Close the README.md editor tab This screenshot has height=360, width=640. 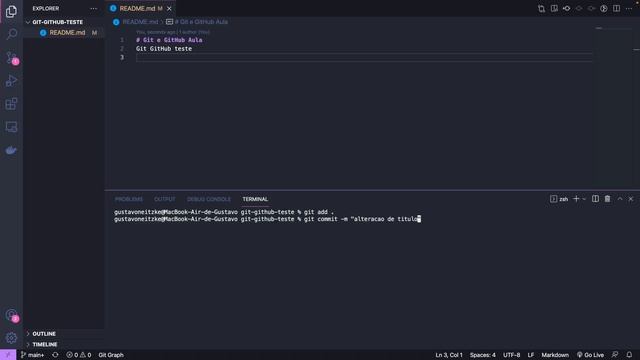(169, 9)
